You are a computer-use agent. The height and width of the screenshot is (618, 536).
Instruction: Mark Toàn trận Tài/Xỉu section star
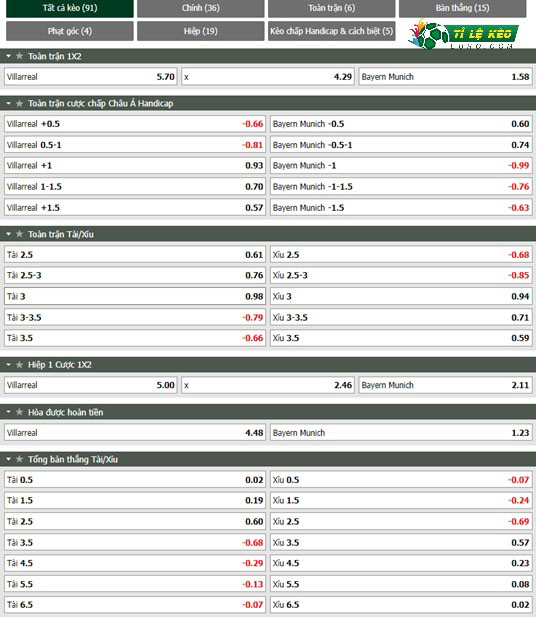(19, 235)
